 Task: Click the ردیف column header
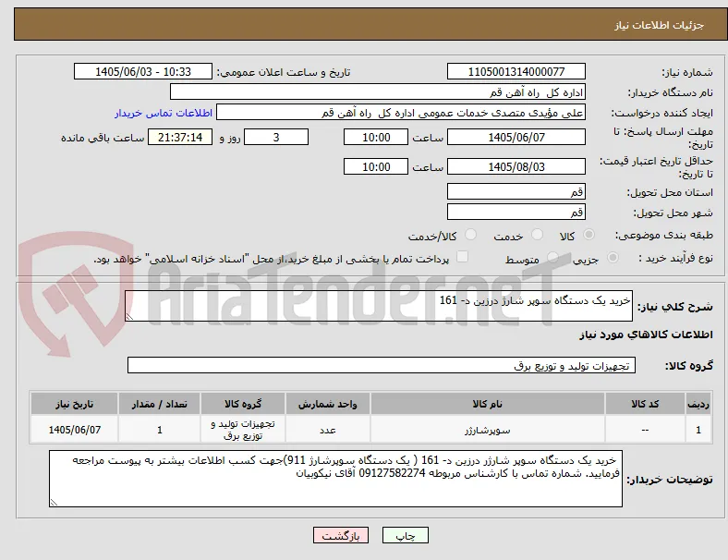point(698,404)
